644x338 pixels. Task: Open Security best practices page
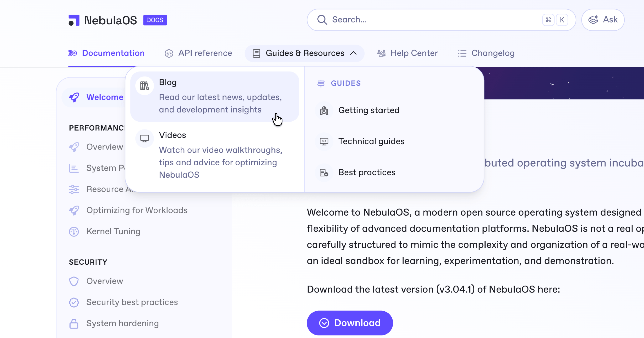(x=132, y=302)
